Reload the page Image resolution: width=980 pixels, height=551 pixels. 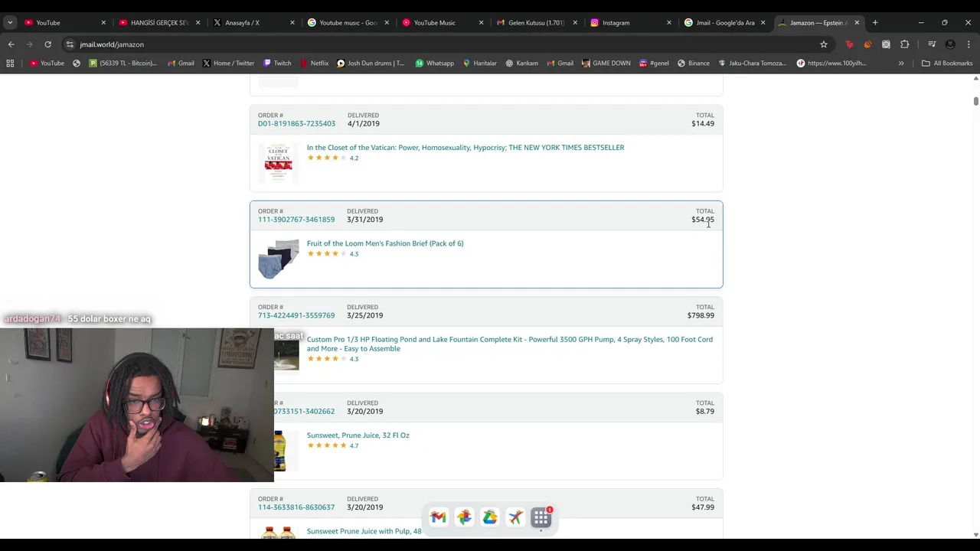(x=47, y=44)
